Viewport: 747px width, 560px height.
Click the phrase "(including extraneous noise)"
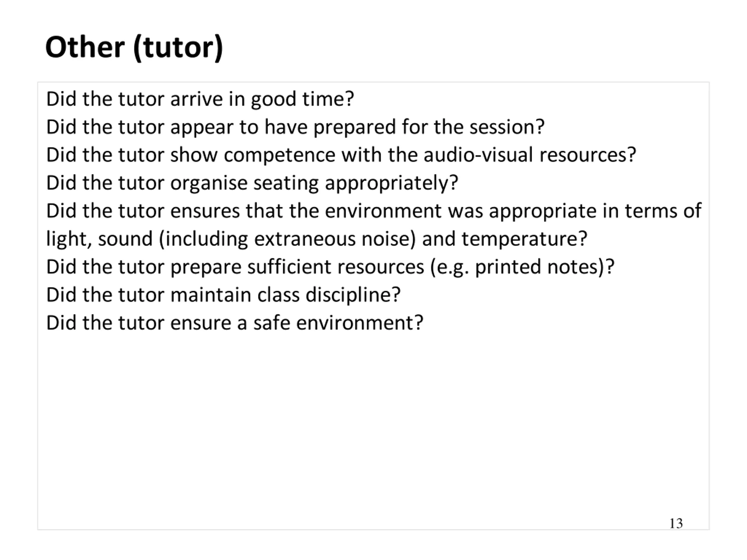click(x=287, y=239)
